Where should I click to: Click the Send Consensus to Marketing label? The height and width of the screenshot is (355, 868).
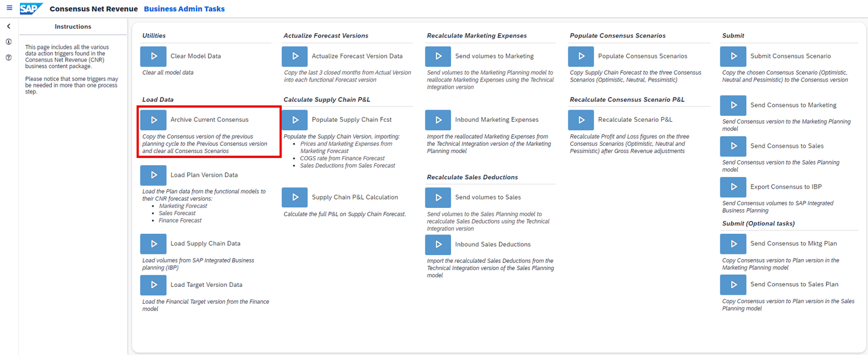[793, 105]
